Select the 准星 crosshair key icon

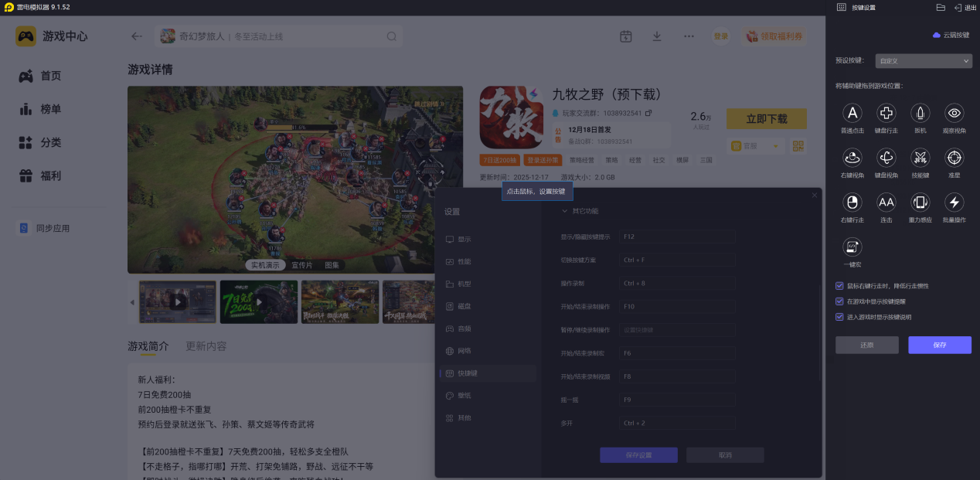coord(954,158)
